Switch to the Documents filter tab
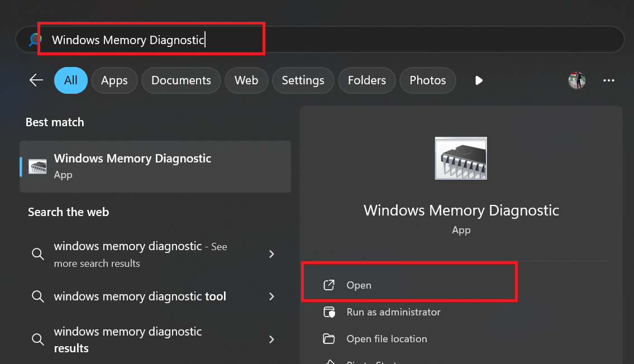 click(181, 80)
